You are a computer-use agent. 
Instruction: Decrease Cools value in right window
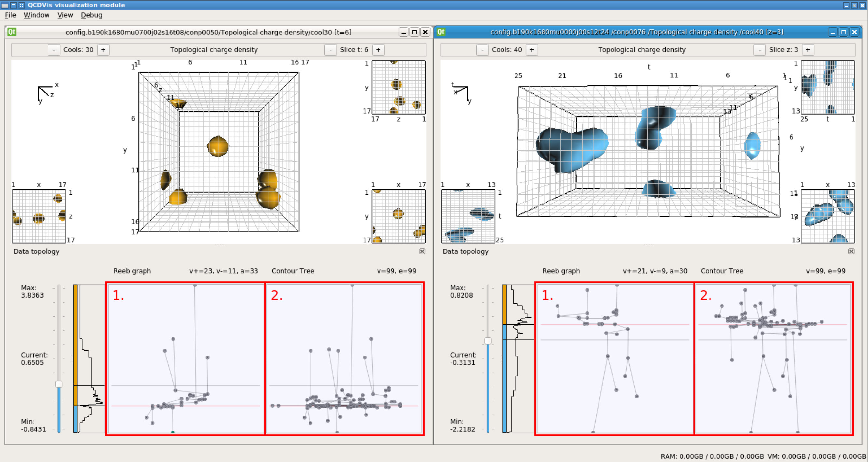(x=482, y=50)
